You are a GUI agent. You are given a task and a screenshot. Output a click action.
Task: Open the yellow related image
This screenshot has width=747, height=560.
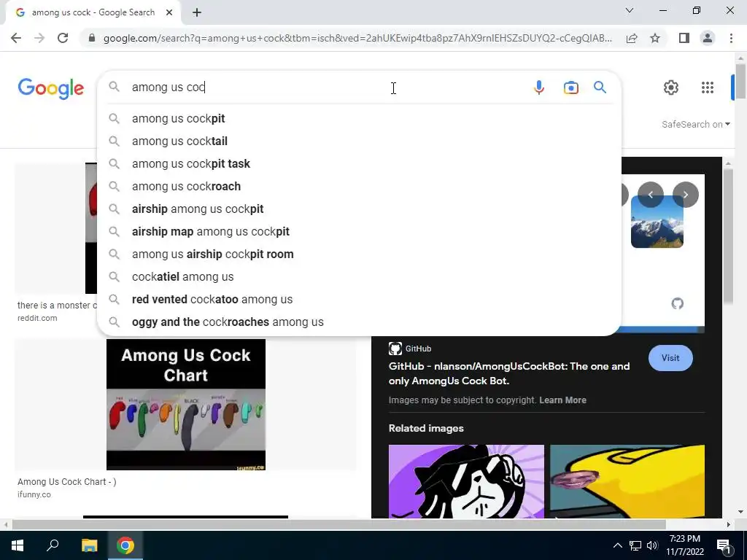[x=627, y=481]
